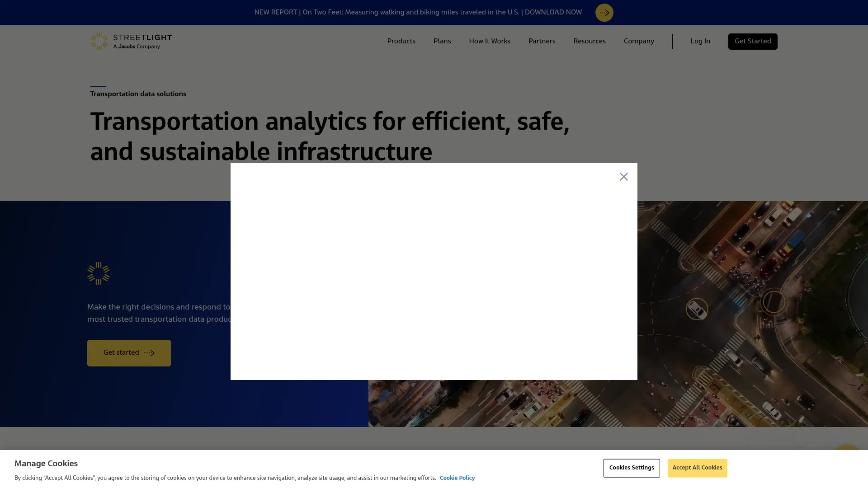Open the StreetLight logo home link

point(131,41)
